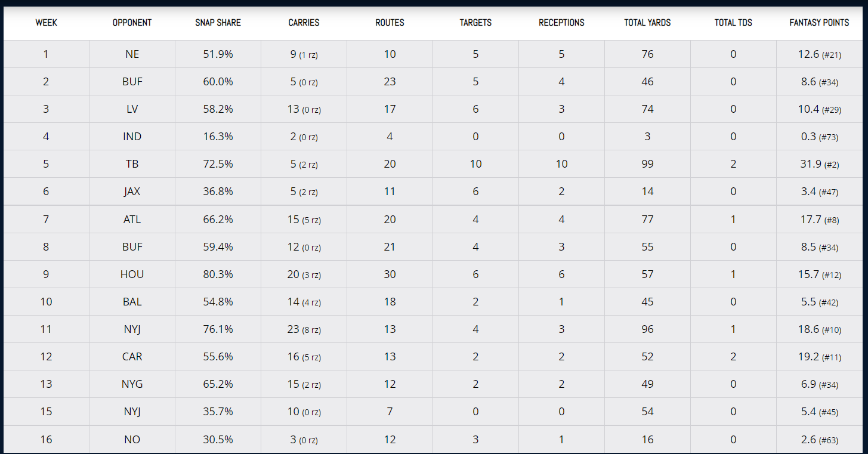This screenshot has width=868, height=454.
Task: Select the NO opponent cell
Action: tap(132, 440)
